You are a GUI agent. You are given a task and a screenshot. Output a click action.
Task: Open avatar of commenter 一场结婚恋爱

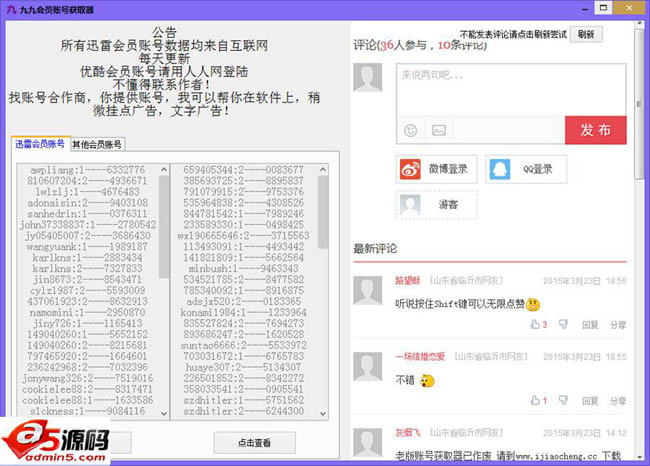click(x=368, y=367)
